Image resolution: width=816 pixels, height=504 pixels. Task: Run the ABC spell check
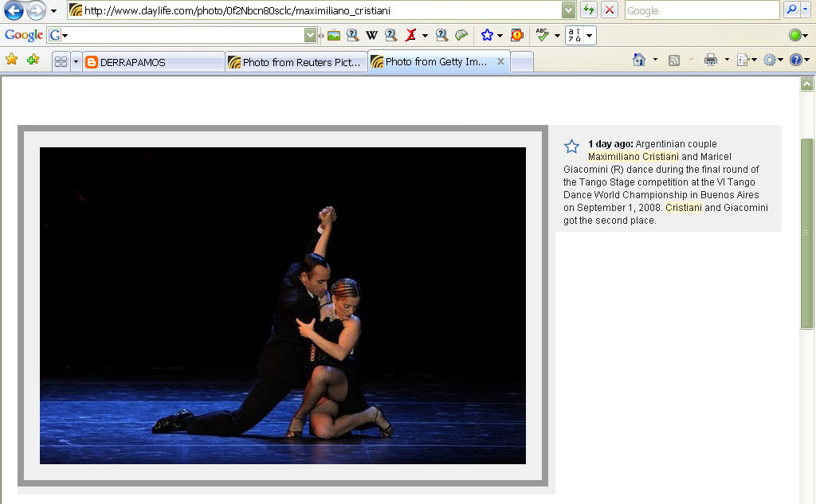542,35
